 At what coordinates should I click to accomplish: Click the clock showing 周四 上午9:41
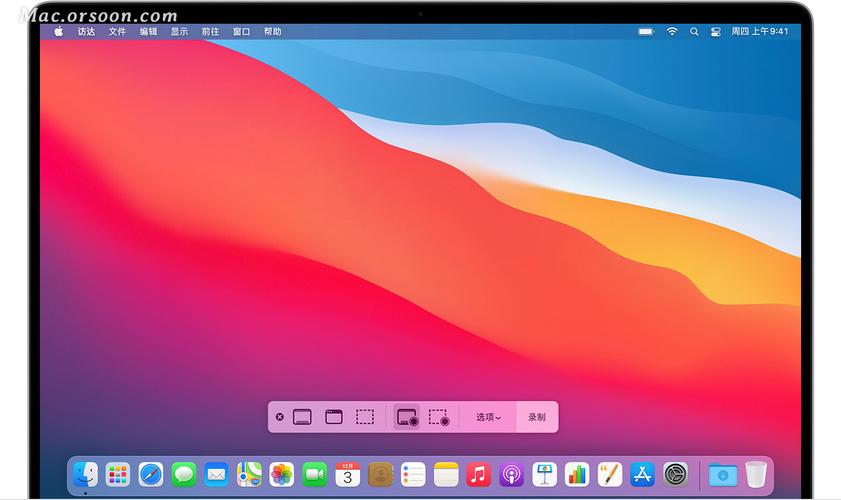(x=760, y=32)
